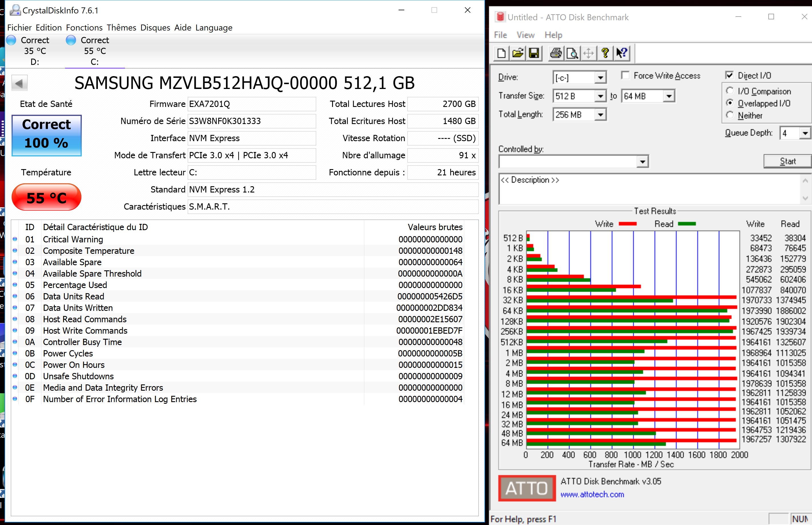Toggle Direct I/O checkbox on
The image size is (812, 525).
coord(729,75)
